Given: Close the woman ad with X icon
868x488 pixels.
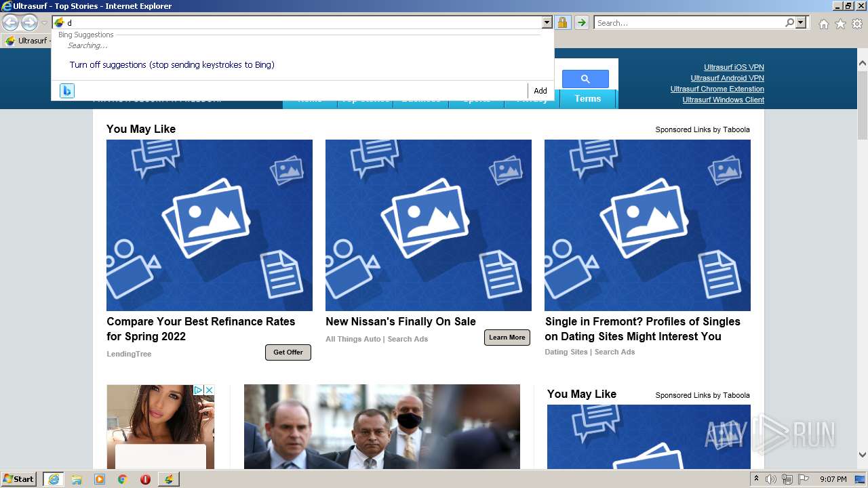Looking at the screenshot, I should (209, 390).
